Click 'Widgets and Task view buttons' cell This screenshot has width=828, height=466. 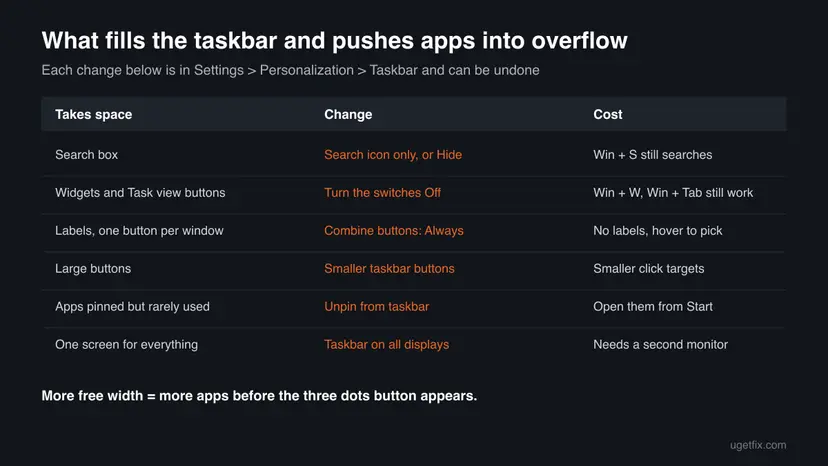coord(140,193)
